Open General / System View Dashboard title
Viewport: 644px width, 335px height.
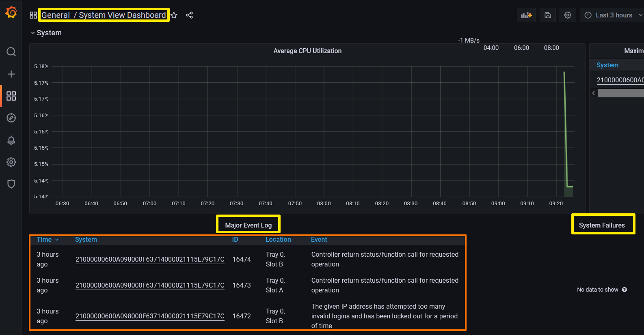(x=104, y=15)
